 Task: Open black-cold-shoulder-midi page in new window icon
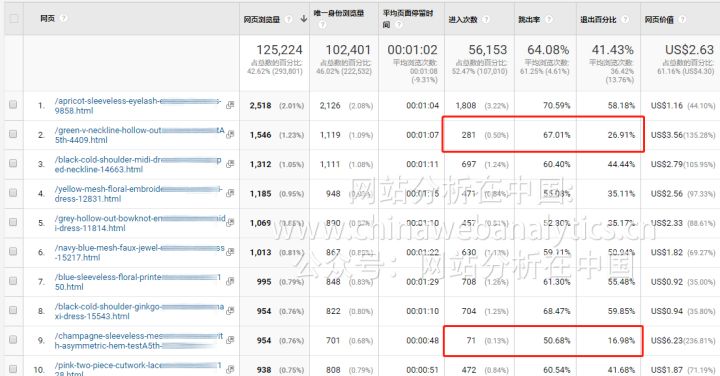[230, 163]
